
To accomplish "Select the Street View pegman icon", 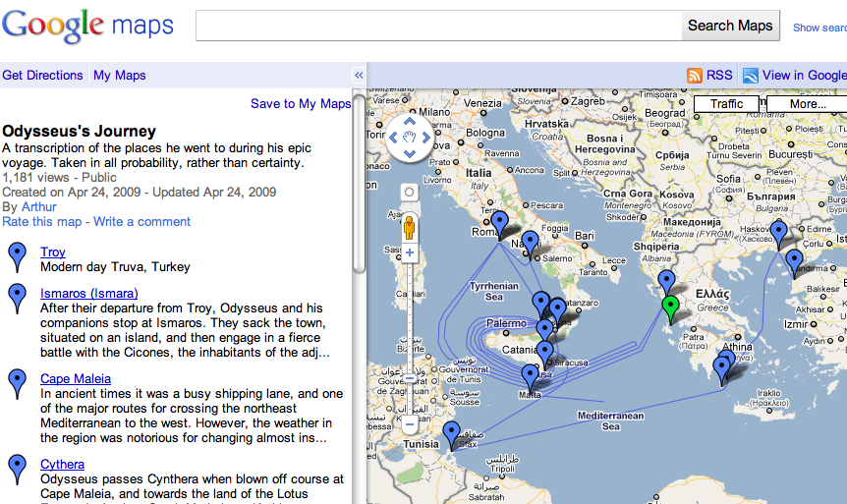I will click(x=409, y=229).
